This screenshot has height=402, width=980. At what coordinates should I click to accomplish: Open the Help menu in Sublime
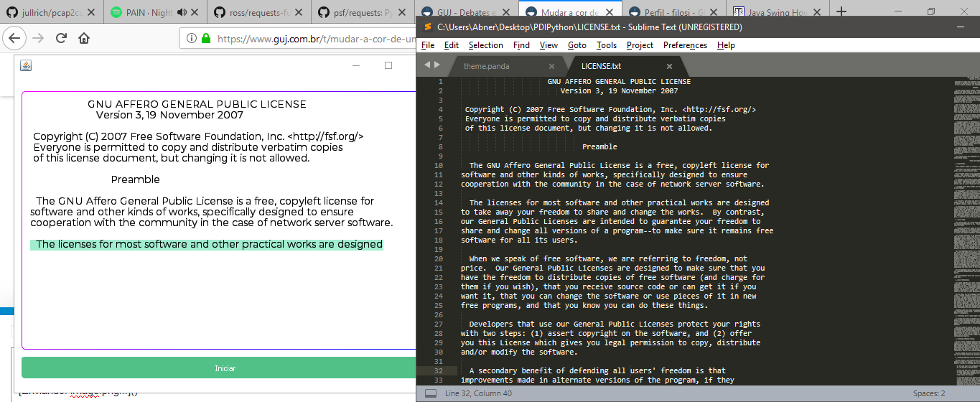(726, 45)
